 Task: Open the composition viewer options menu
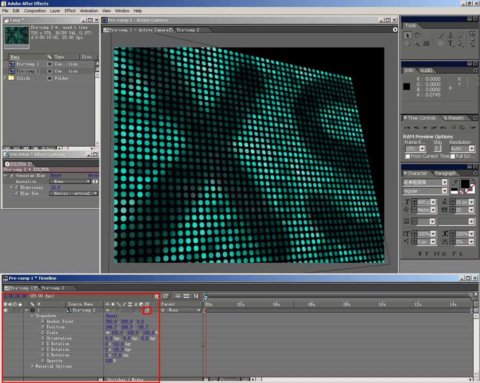tap(395, 30)
